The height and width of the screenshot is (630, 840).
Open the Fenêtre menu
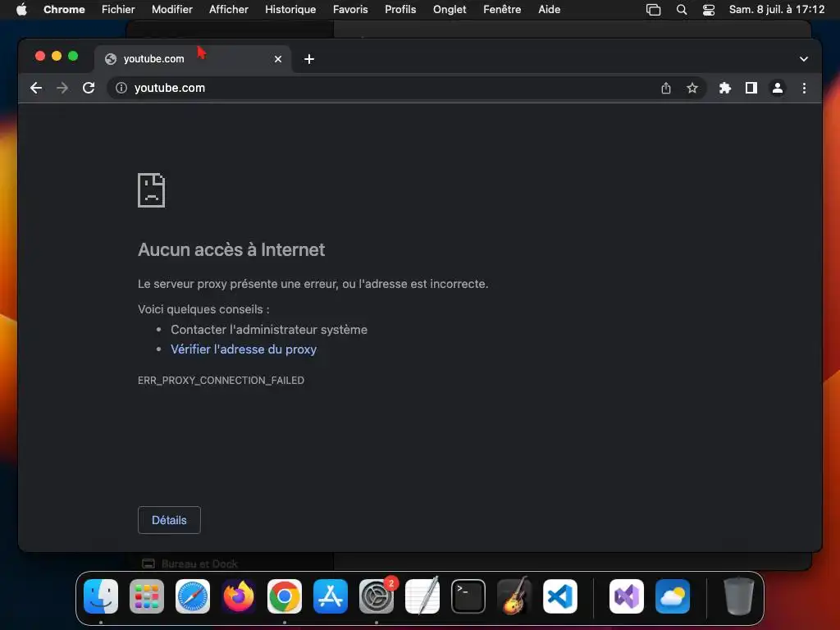[x=502, y=10]
